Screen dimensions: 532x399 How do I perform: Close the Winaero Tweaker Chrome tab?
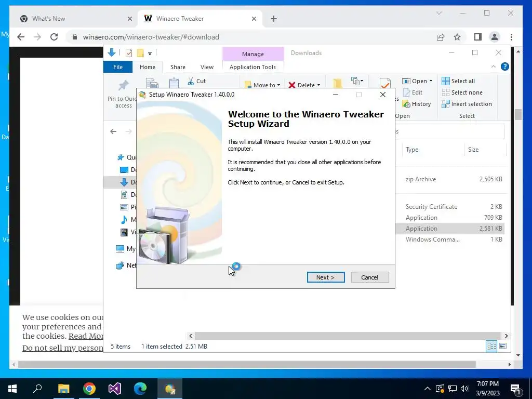[x=254, y=19]
